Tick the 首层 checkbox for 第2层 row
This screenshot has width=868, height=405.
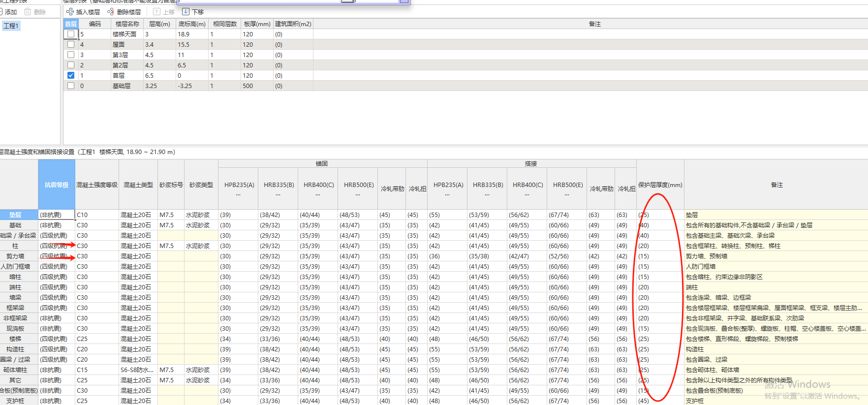pos(71,65)
